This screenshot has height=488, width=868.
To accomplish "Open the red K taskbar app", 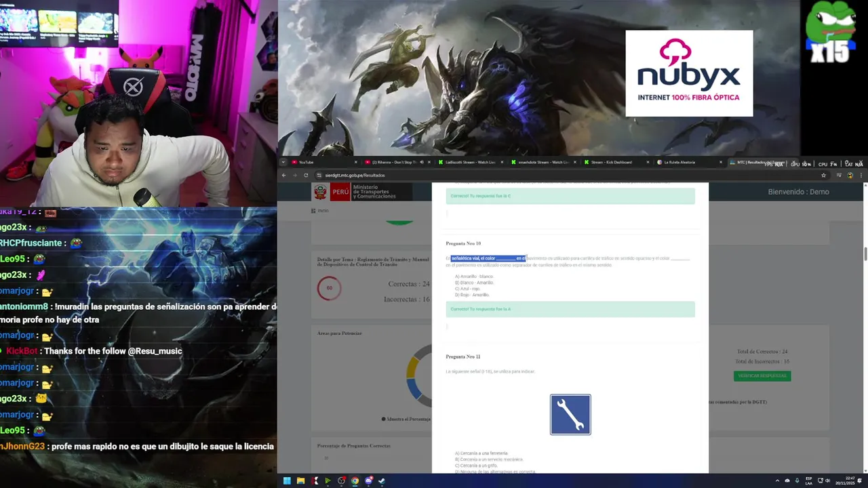I will coord(315,481).
